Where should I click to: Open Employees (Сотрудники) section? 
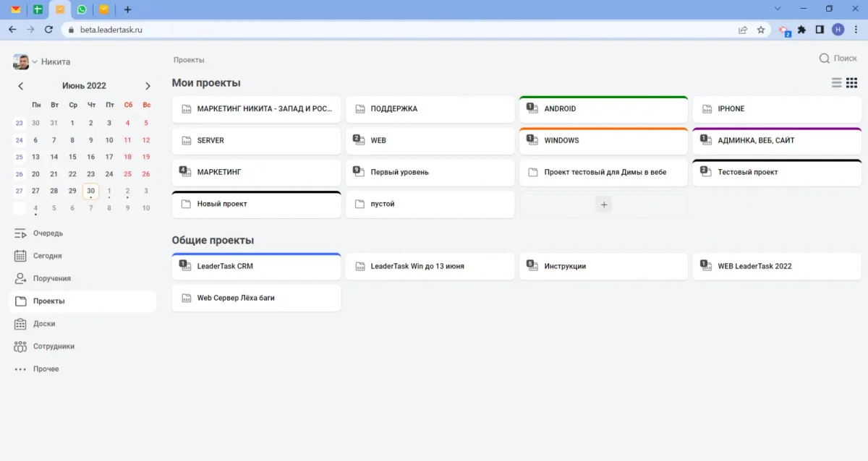54,346
